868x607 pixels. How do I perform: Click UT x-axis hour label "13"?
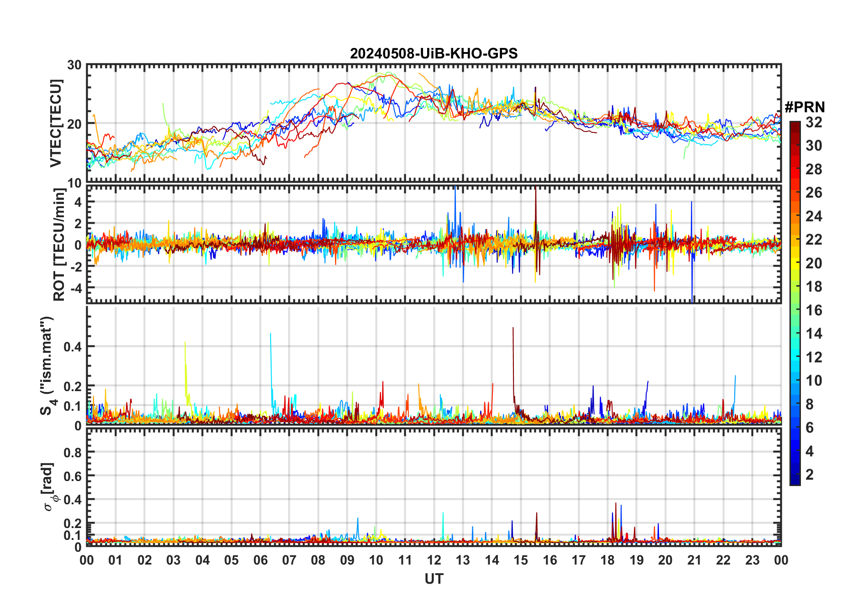tap(463, 560)
